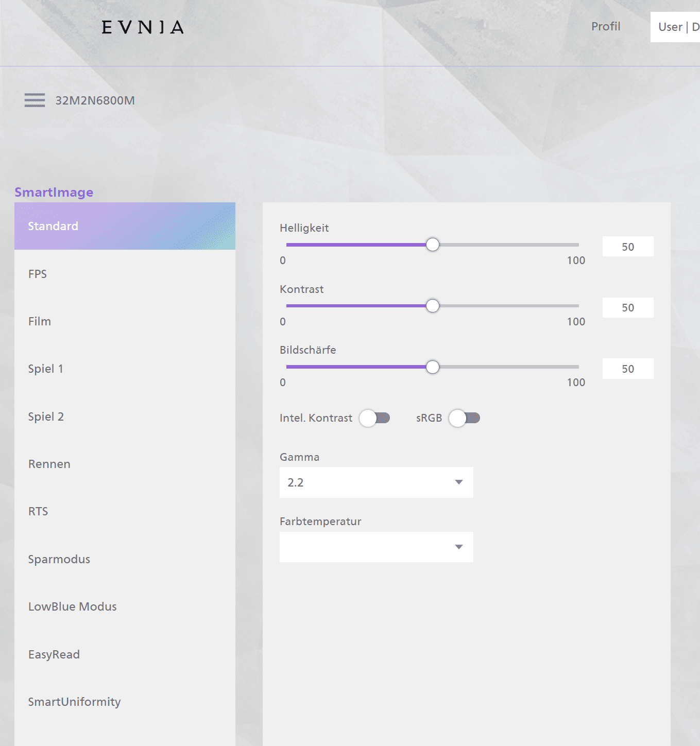Click the Kontrast slider handle

[433, 306]
